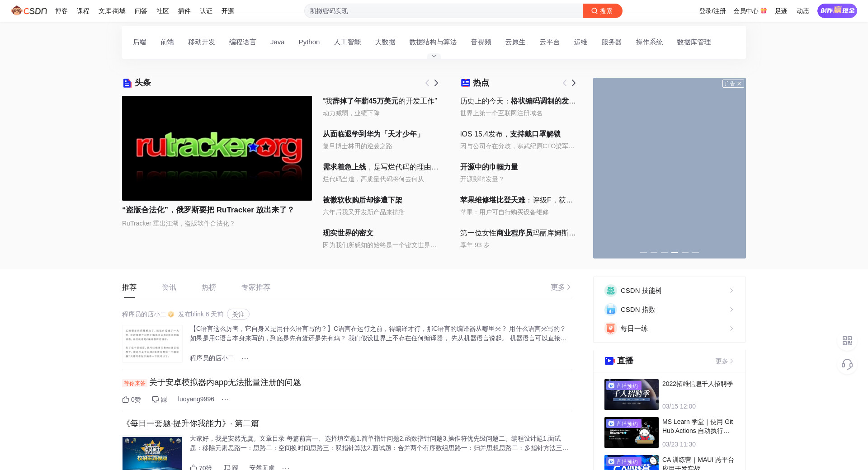868x470 pixels.
Task: Expand the category navigation bar chevron
Action: (434, 56)
